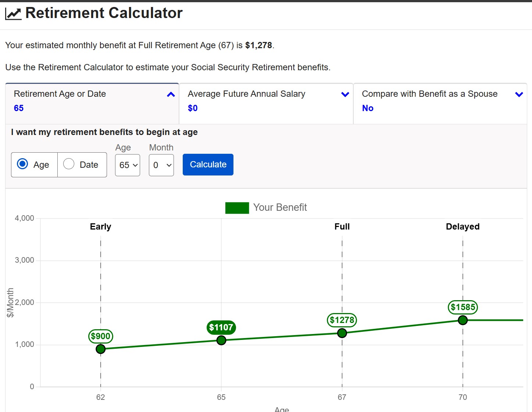Toggle the green Your Benefit legend swatch
This screenshot has width=532, height=412.
[237, 208]
